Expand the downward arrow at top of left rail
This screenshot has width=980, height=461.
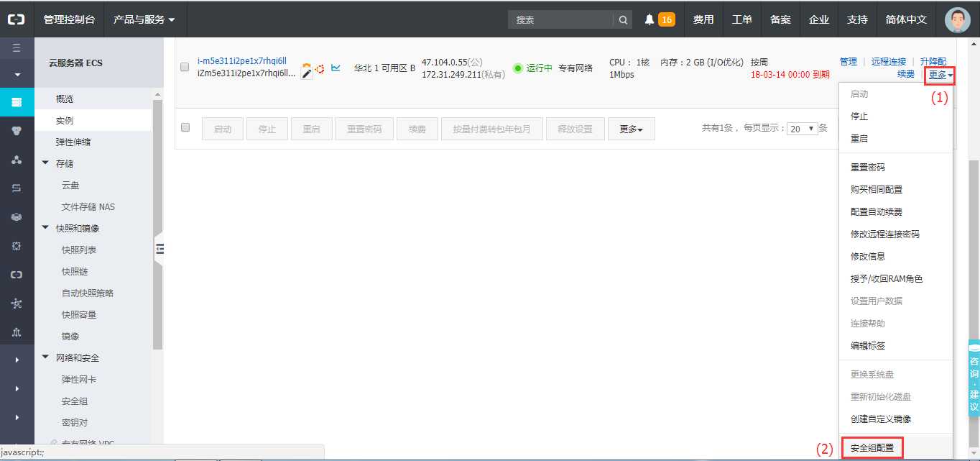[x=17, y=74]
